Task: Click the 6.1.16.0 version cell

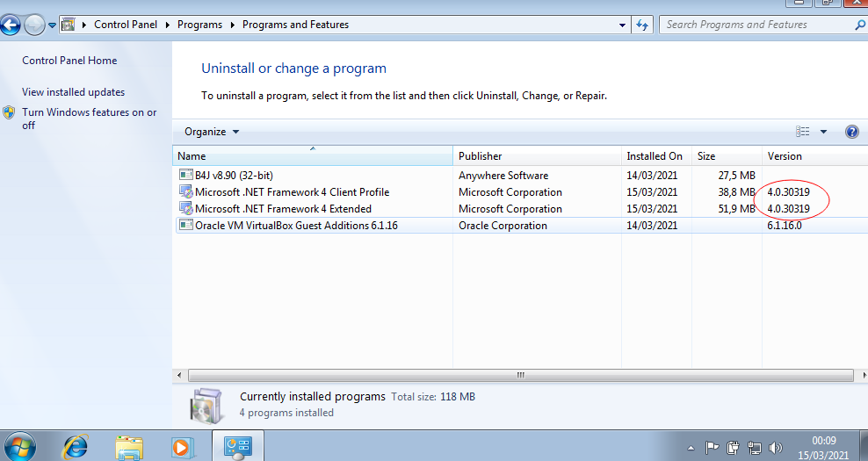Action: tap(785, 226)
